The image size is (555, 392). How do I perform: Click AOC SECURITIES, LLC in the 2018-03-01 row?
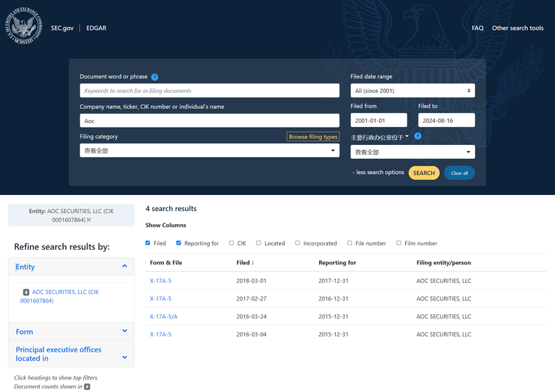click(x=443, y=281)
